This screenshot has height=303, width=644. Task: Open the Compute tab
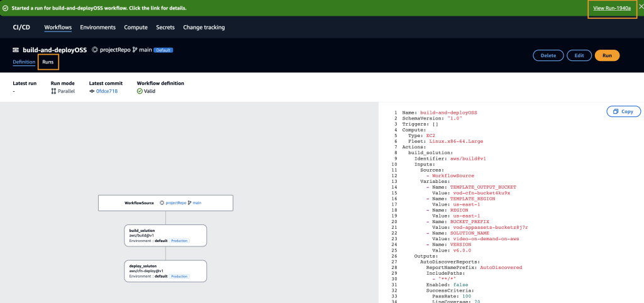click(x=136, y=28)
